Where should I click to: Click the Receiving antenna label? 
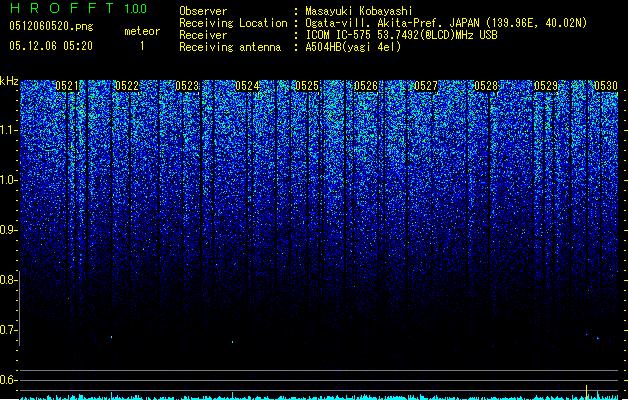click(230, 47)
